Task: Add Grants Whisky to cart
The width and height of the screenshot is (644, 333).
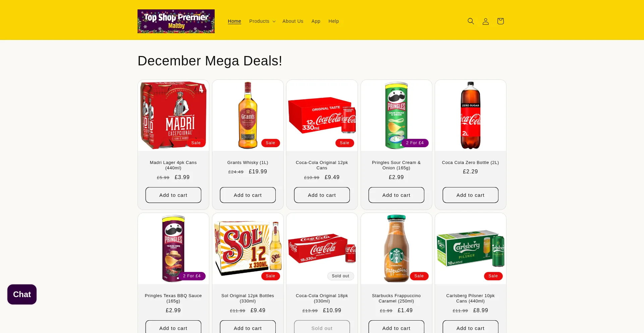Action: click(x=248, y=195)
